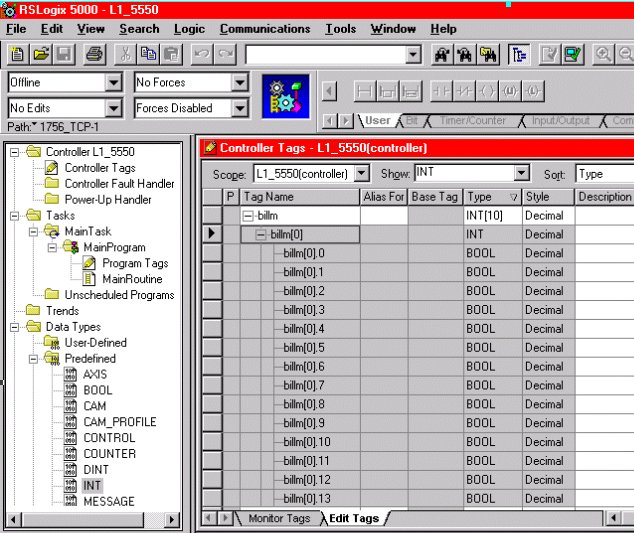Insert an Examine Off contact instruction

tap(464, 91)
